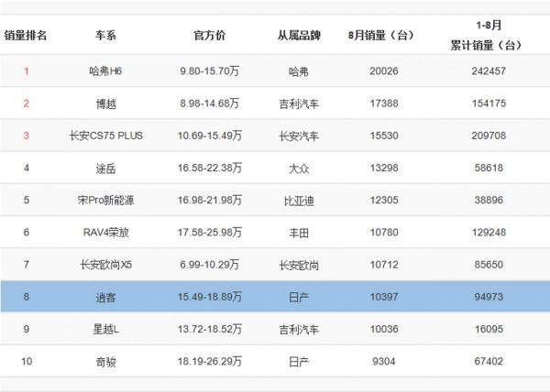The width and height of the screenshot is (550, 392).
Task: Select the 官方价 column header
Action: tap(208, 36)
